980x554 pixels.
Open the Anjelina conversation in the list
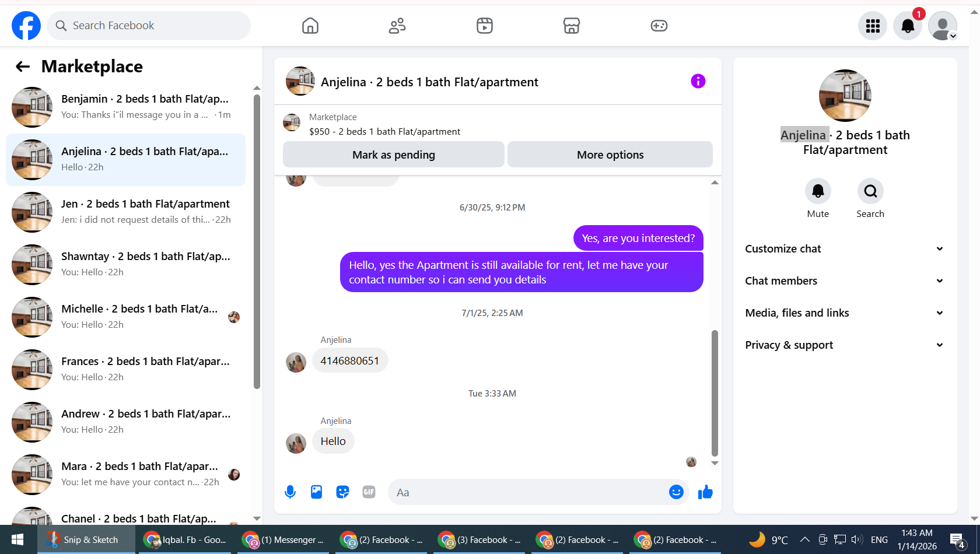125,160
